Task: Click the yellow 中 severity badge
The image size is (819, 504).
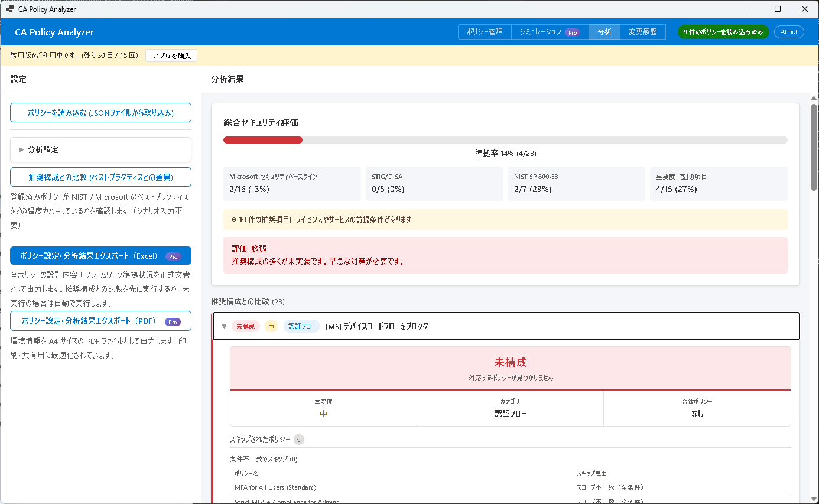Action: click(x=271, y=326)
